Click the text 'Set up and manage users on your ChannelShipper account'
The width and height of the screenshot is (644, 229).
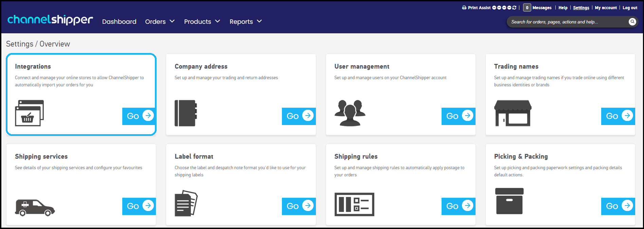390,77
